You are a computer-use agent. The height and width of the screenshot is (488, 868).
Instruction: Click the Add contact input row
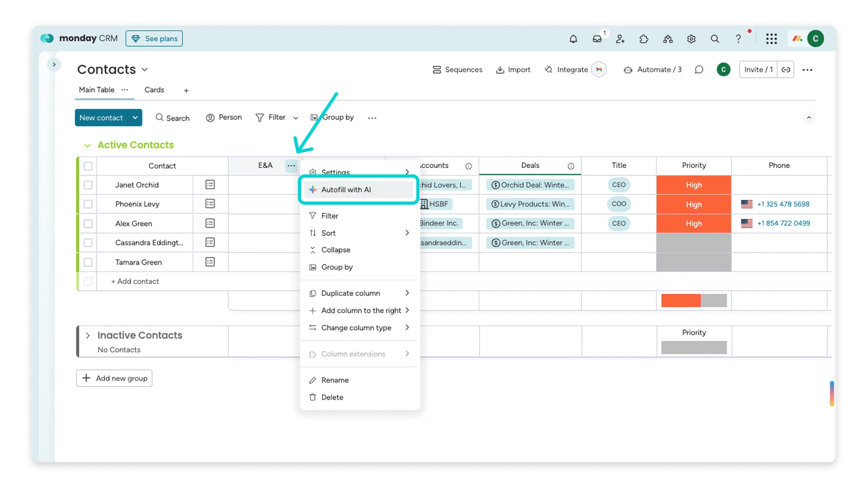[x=199, y=281]
